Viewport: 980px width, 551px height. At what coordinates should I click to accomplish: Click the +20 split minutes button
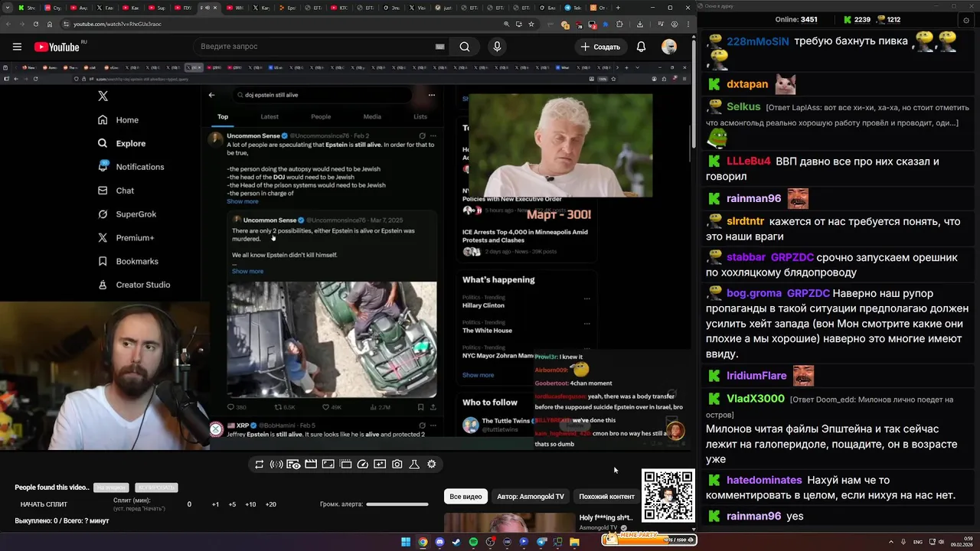[270, 504]
